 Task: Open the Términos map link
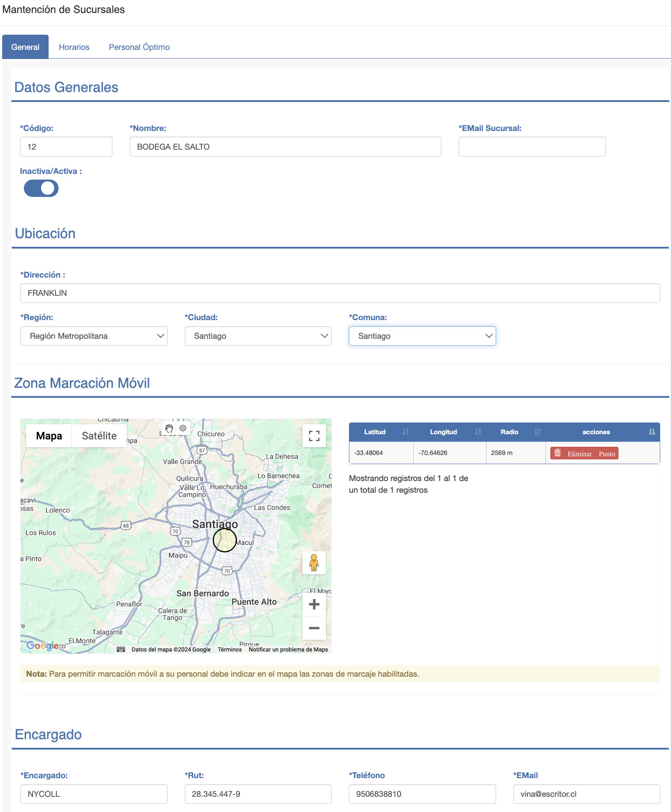230,649
